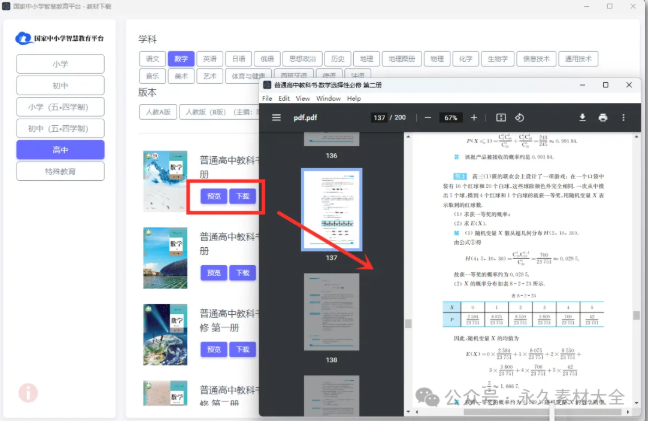The height and width of the screenshot is (421, 648).
Task: Choose the 生物学 subject tag
Action: click(x=498, y=59)
